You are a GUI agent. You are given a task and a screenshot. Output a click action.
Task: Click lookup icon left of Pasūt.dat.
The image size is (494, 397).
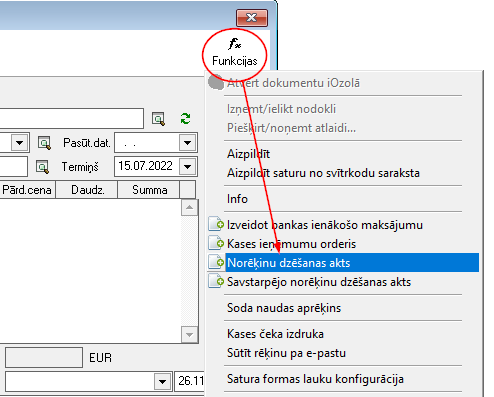44,143
